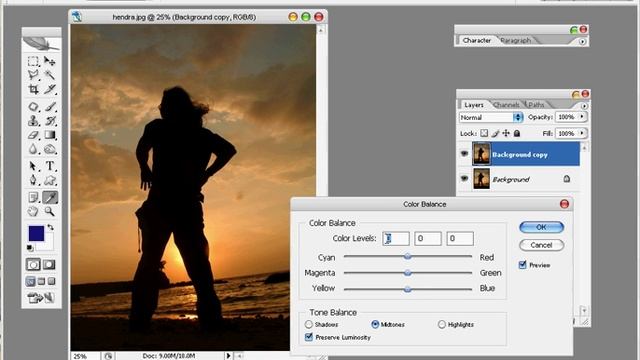
Task: Click the first Color Levels field
Action: pyautogui.click(x=396, y=238)
